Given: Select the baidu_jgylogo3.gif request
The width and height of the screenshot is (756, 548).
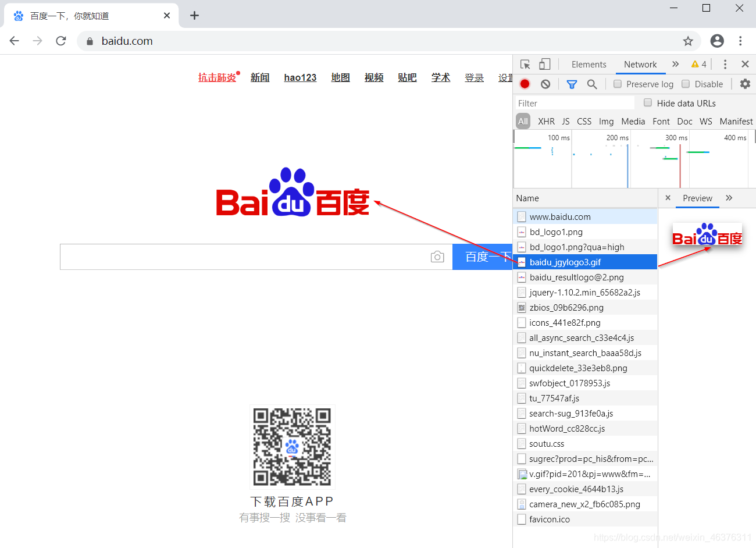Looking at the screenshot, I should pyautogui.click(x=585, y=262).
